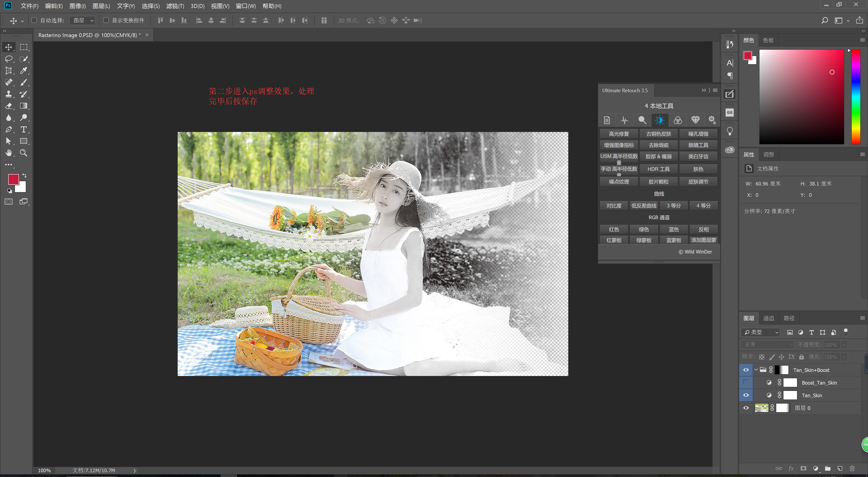Viewport: 868px width, 477px height.
Task: Click the 高光修复 button
Action: (x=619, y=134)
